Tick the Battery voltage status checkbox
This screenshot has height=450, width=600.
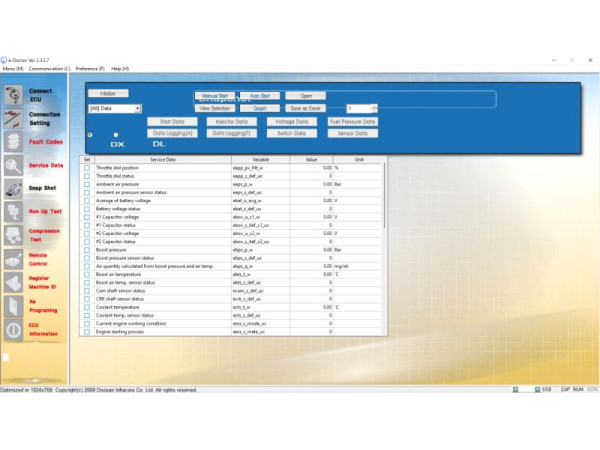(x=87, y=209)
